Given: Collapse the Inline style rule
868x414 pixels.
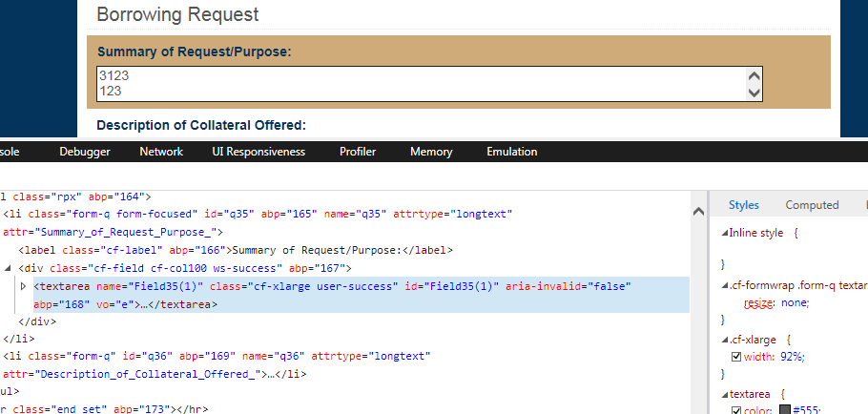Looking at the screenshot, I should click(725, 233).
